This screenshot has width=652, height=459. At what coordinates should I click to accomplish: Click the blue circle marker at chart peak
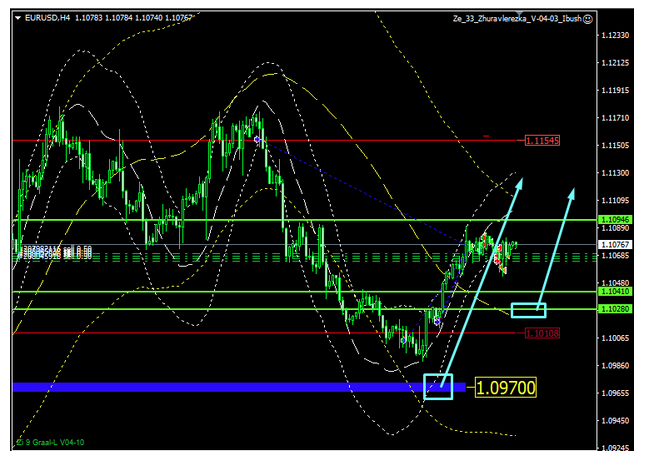(x=258, y=139)
